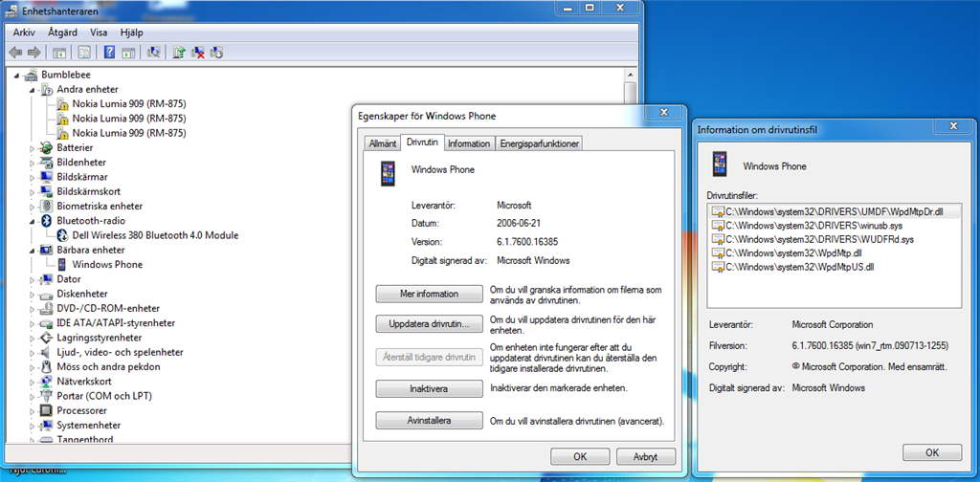
Task: Click the Back arrow in Device Manager toolbar
Action: (x=16, y=53)
